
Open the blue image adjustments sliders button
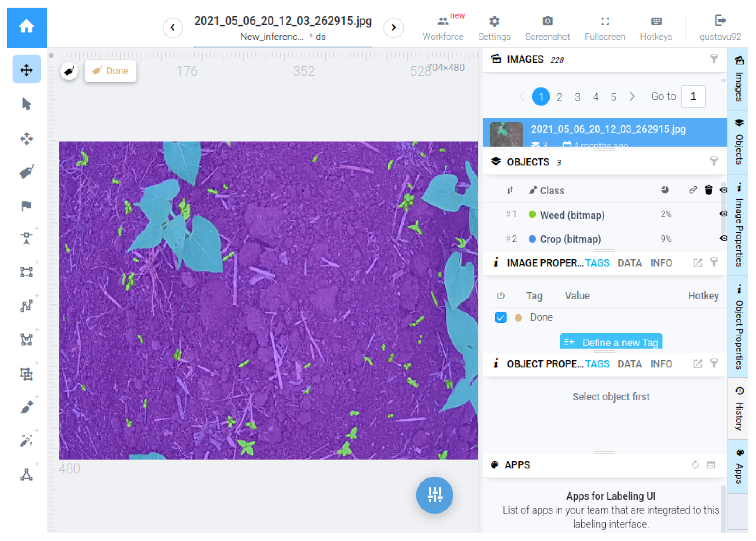pyautogui.click(x=435, y=495)
